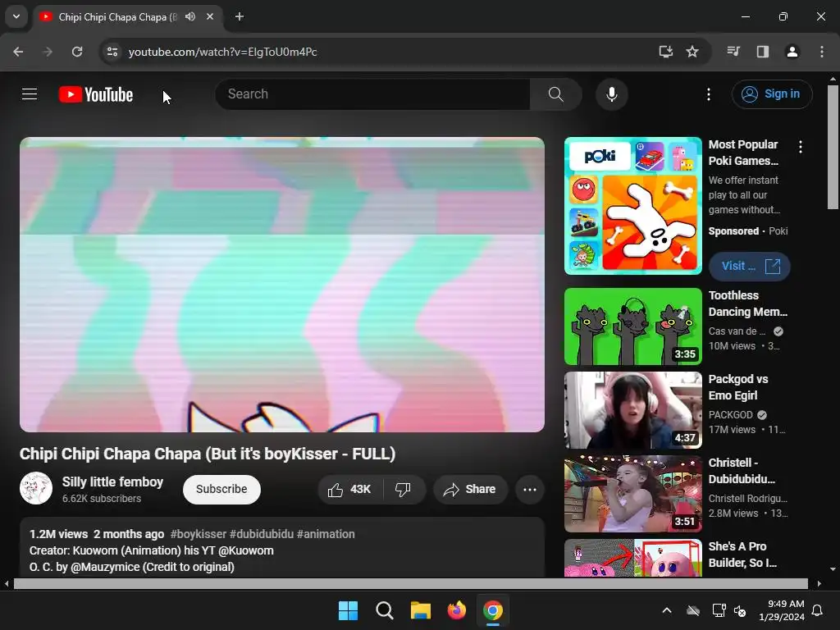Open notifications bell in taskbar

818,610
